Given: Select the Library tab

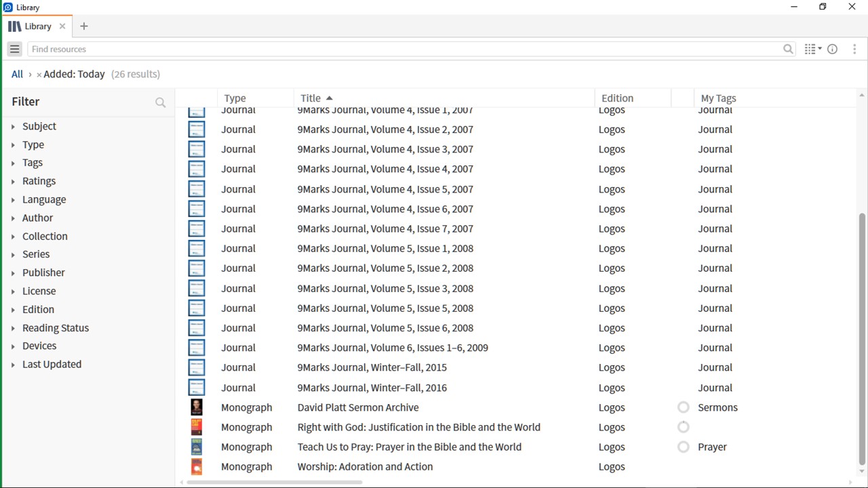Looking at the screenshot, I should coord(38,26).
